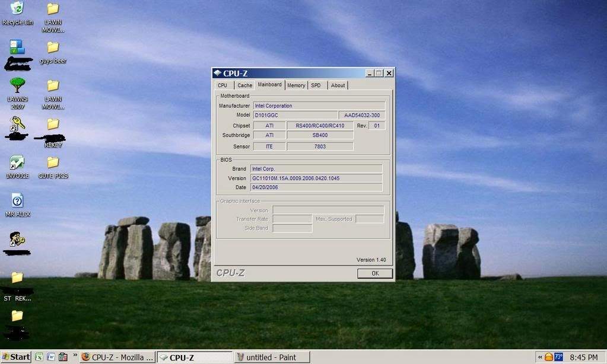This screenshot has width=607, height=364.
Task: Click the orange system tray icon
Action: (548, 357)
